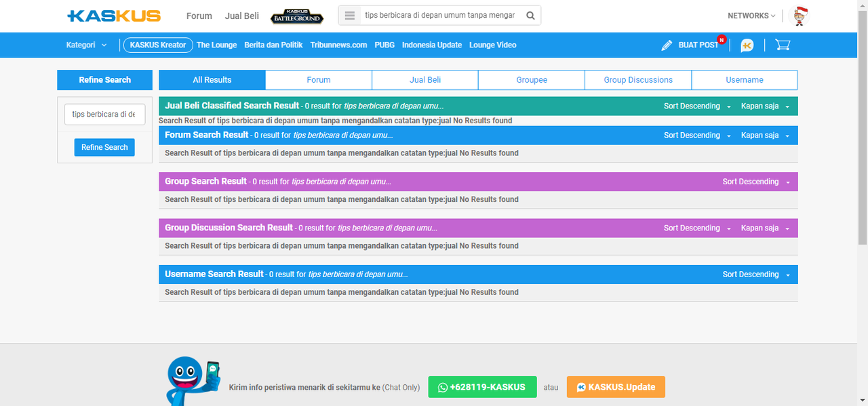The width and height of the screenshot is (868, 406).
Task: Open Jual Beli in top navigation
Action: pyautogui.click(x=242, y=16)
